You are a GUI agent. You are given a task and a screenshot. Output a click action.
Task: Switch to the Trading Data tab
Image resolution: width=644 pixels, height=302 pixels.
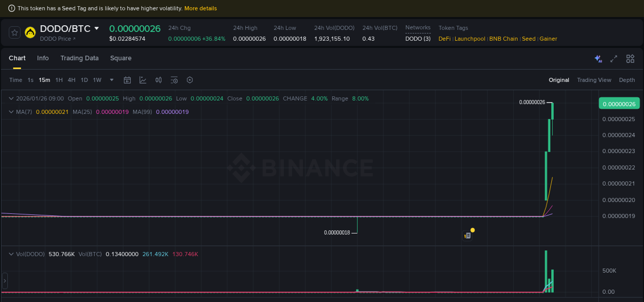point(79,58)
